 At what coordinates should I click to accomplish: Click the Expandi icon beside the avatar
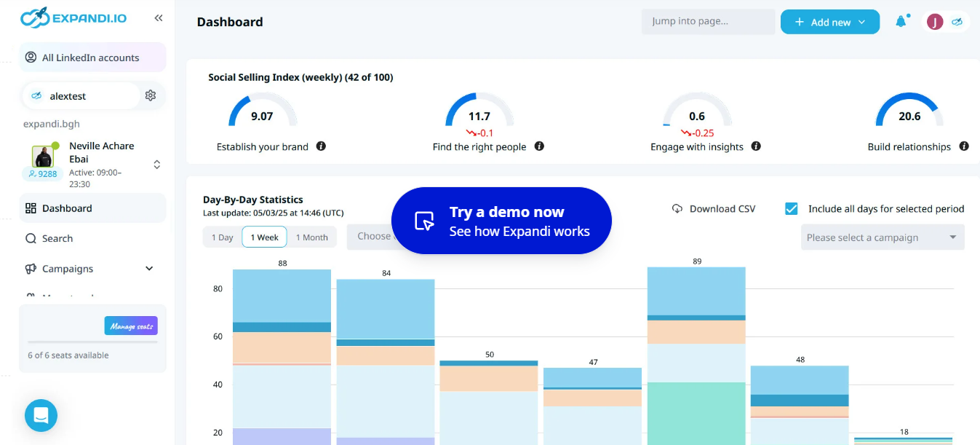coord(957,22)
